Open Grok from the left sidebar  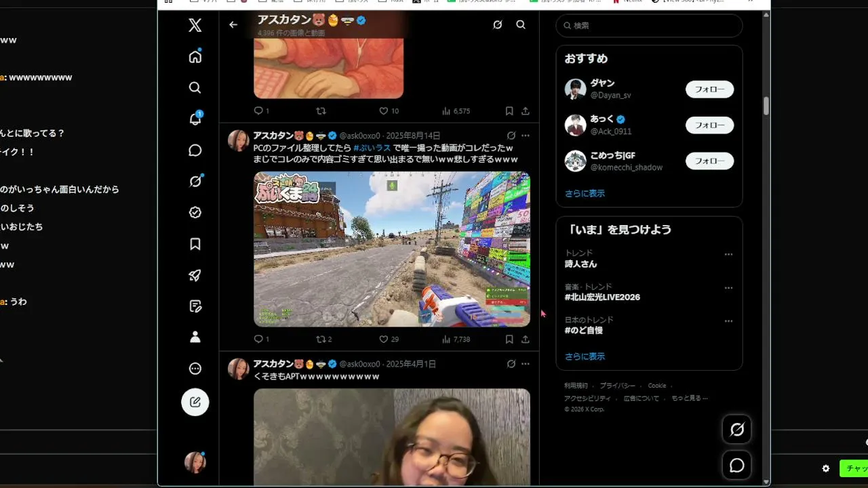(195, 181)
